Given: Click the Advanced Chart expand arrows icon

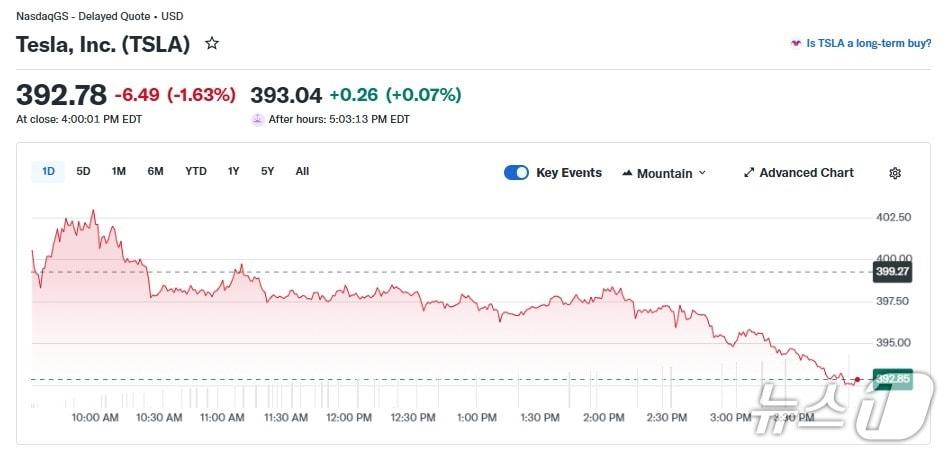Looking at the screenshot, I should point(749,173).
